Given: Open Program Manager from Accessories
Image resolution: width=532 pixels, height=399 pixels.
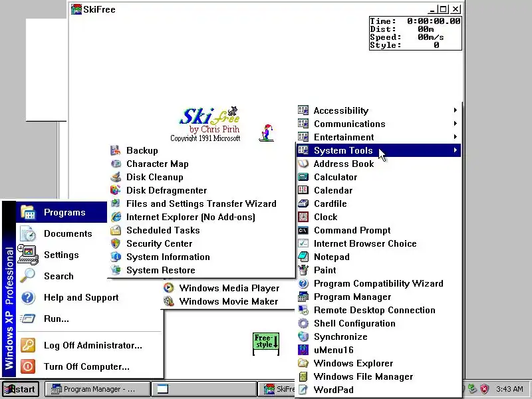Looking at the screenshot, I should (378, 297).
